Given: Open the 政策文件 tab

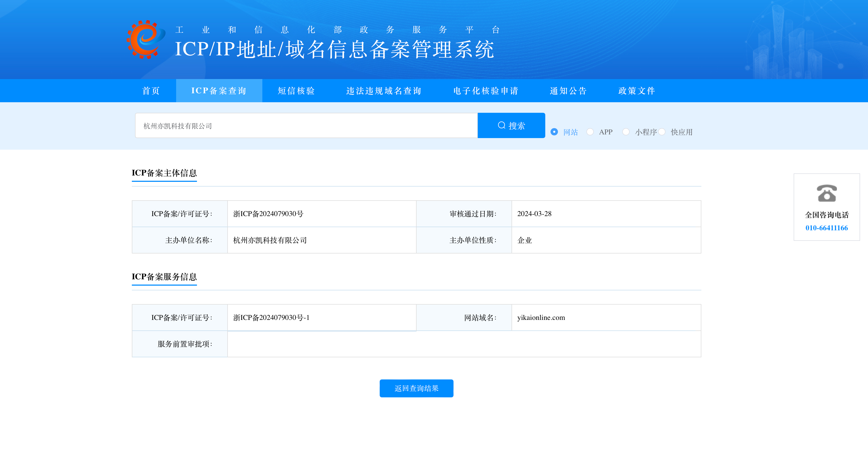Looking at the screenshot, I should tap(636, 91).
